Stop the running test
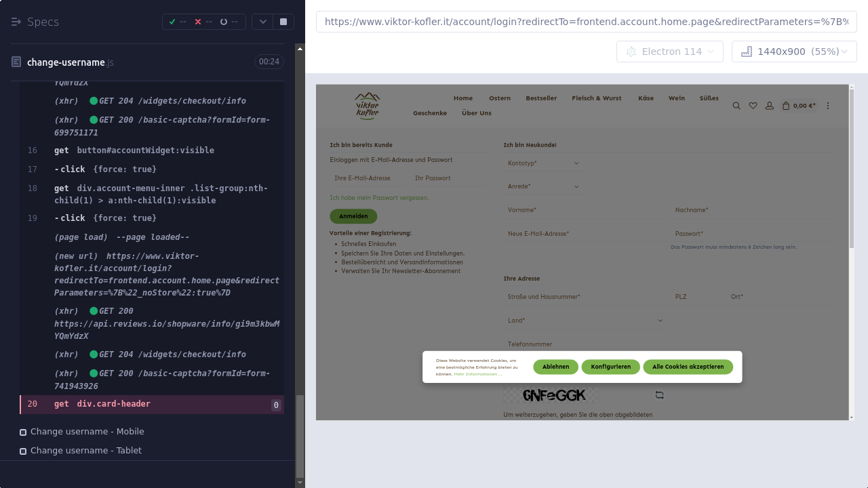Viewport: 868px width, 488px height. pos(283,22)
